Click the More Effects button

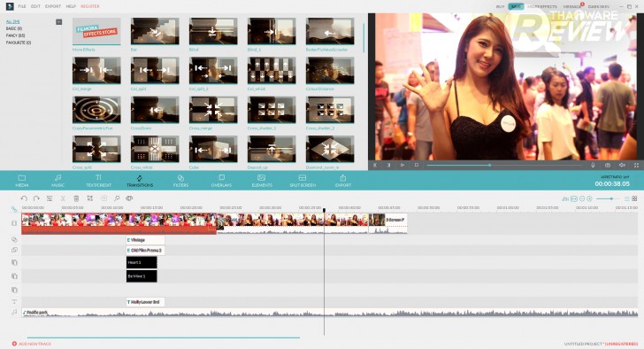pos(542,6)
